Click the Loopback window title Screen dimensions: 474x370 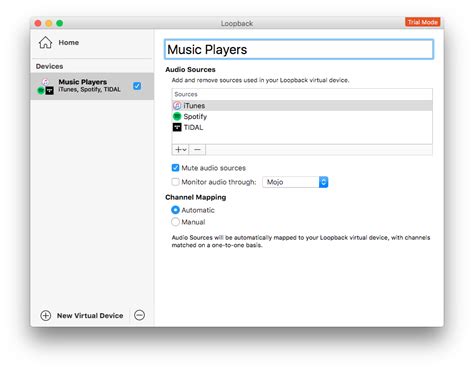click(x=237, y=23)
